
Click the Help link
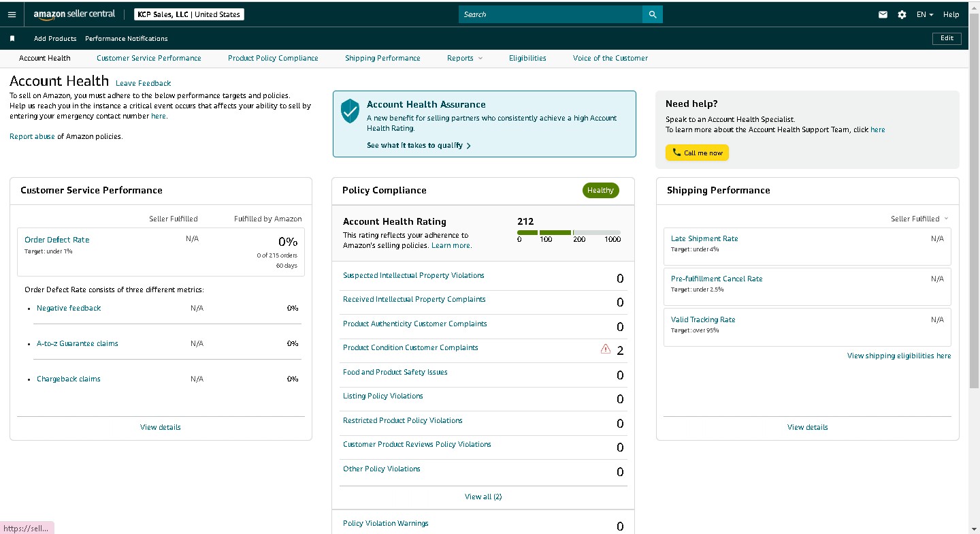point(951,14)
